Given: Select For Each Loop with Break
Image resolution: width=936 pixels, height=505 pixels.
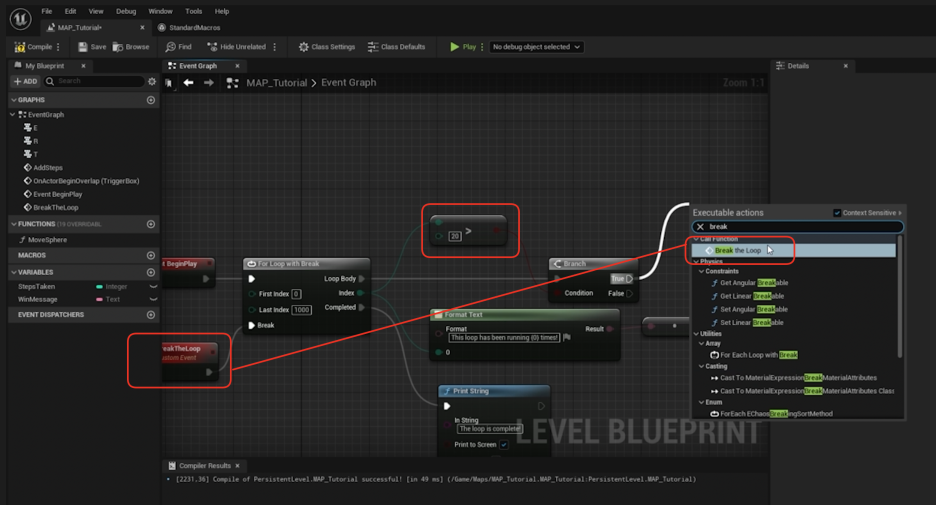Looking at the screenshot, I should coord(754,355).
